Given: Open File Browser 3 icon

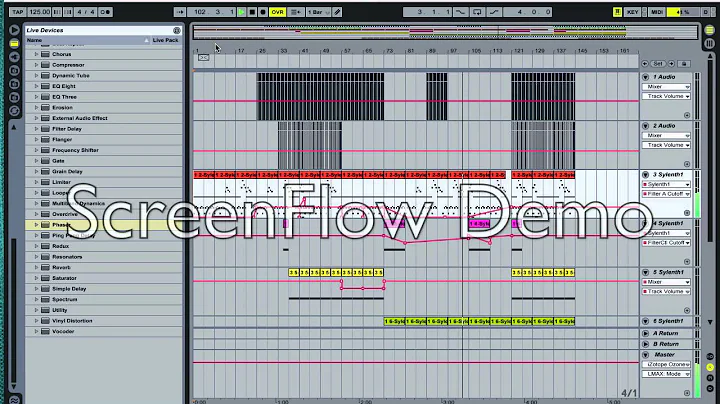Looking at the screenshot, I should [14, 97].
